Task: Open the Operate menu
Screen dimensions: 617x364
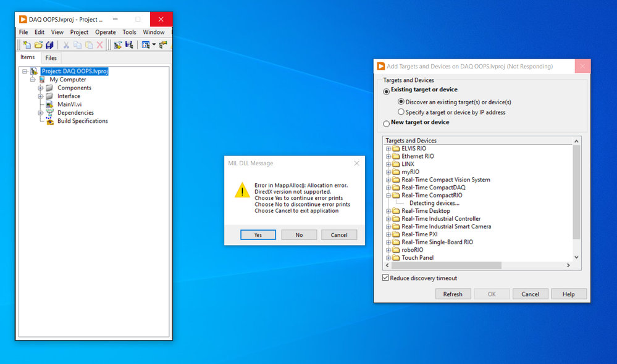Action: coord(106,32)
